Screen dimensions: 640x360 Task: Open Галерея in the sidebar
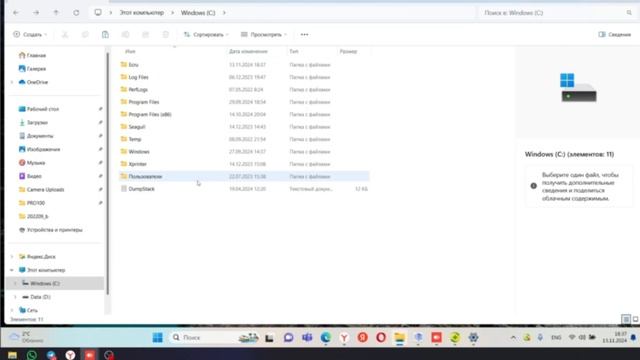coord(36,69)
